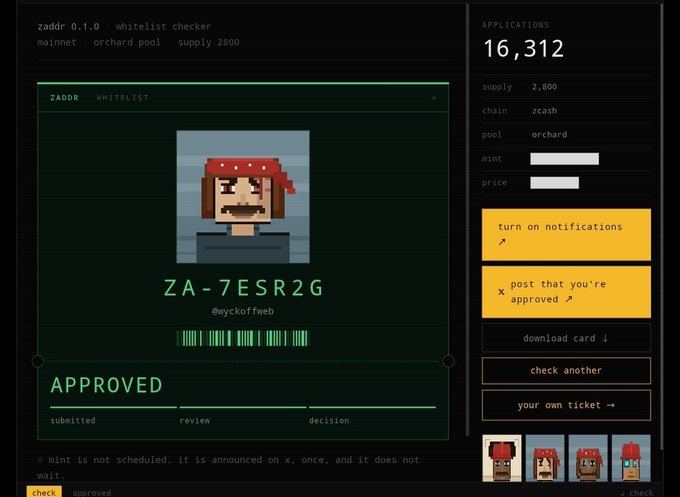680x497 pixels.
Task: Click the APPROVED status text
Action: [x=106, y=385]
